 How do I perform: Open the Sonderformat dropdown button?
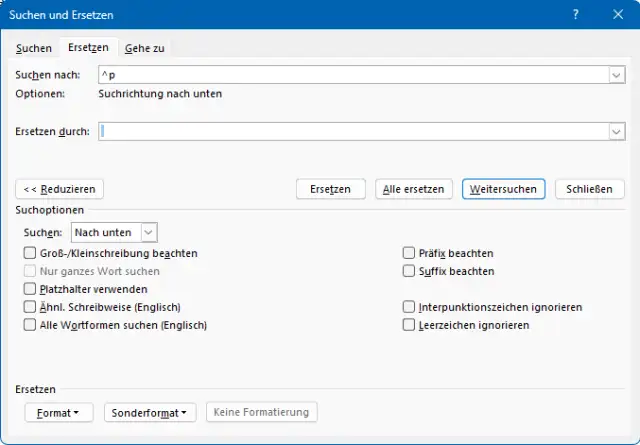[x=150, y=412]
